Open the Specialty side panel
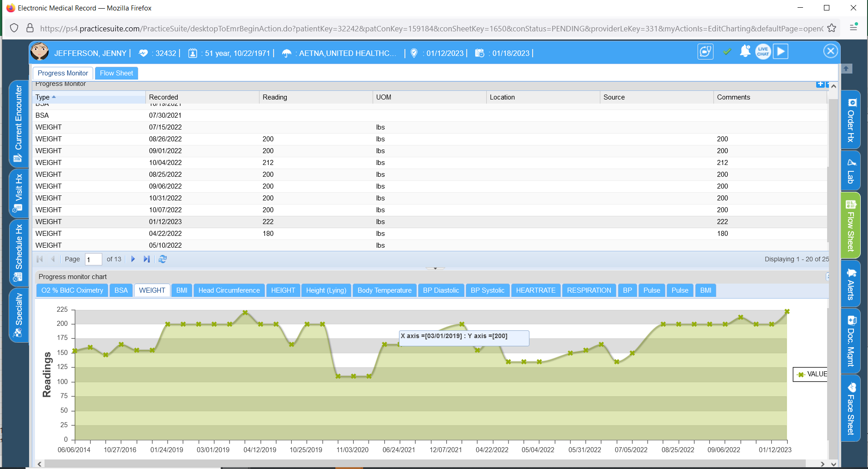This screenshot has width=868, height=469. [x=19, y=315]
